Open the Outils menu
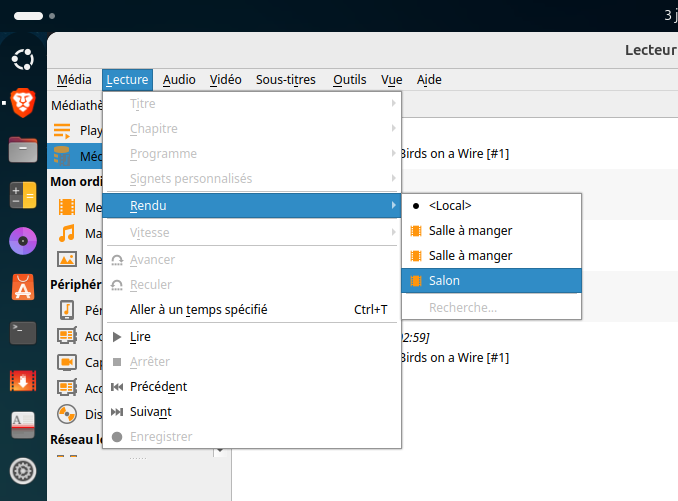678x501 pixels. pos(349,80)
